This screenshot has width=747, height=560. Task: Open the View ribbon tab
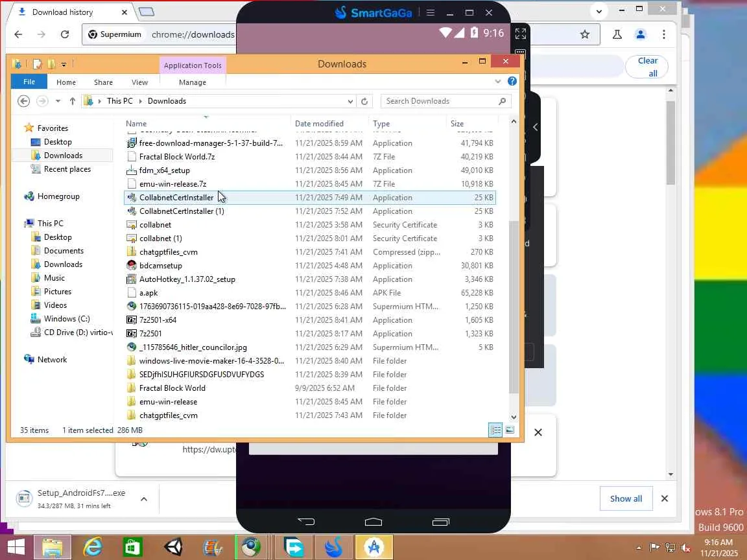pos(139,82)
